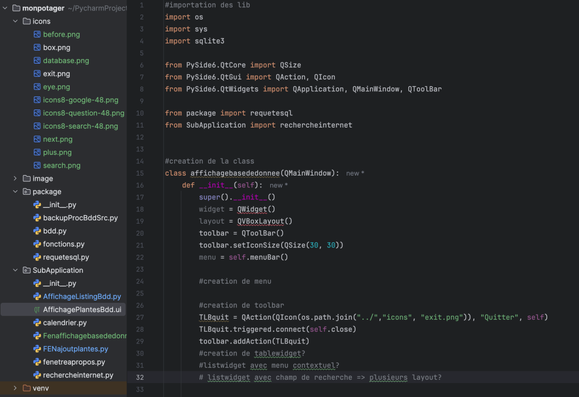
Task: Select the image folder icon
Action: click(27, 178)
